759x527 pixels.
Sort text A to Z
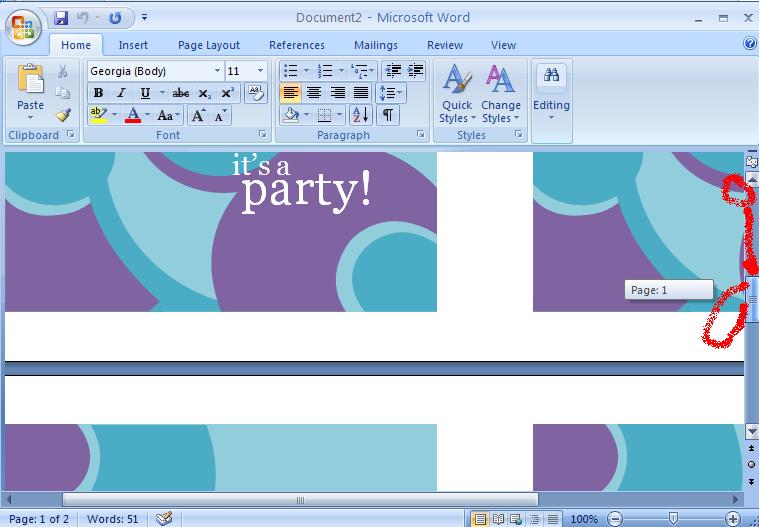tap(361, 115)
